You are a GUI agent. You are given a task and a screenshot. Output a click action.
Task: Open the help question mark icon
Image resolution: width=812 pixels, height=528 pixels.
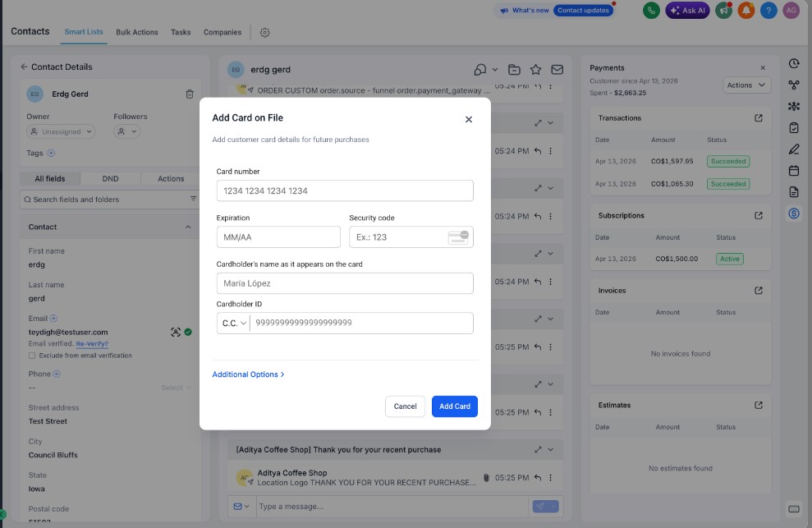[x=768, y=11]
